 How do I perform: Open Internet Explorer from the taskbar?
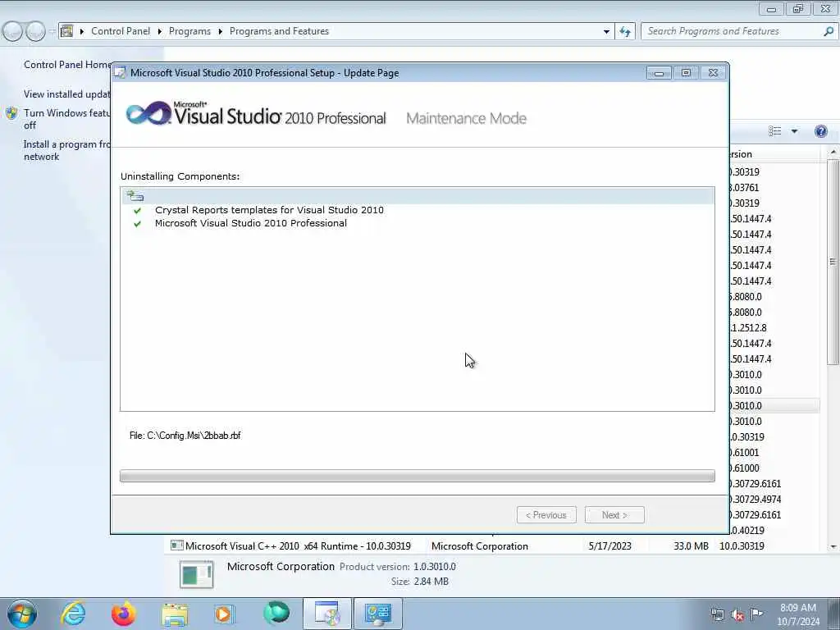point(73,614)
